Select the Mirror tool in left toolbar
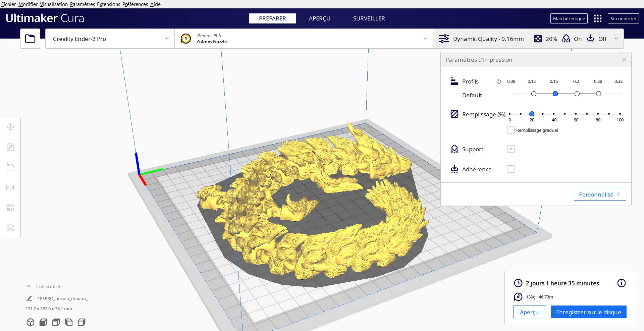This screenshot has width=644, height=331. click(x=10, y=187)
